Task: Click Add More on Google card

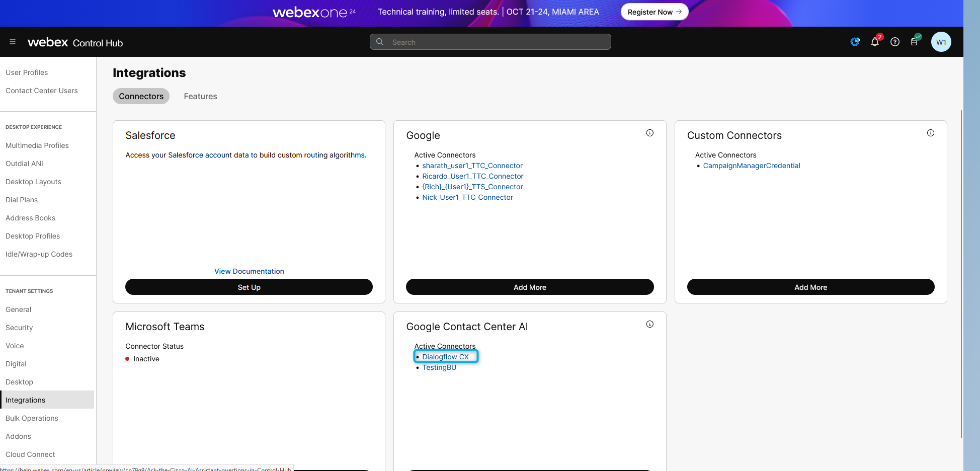Action: click(530, 287)
